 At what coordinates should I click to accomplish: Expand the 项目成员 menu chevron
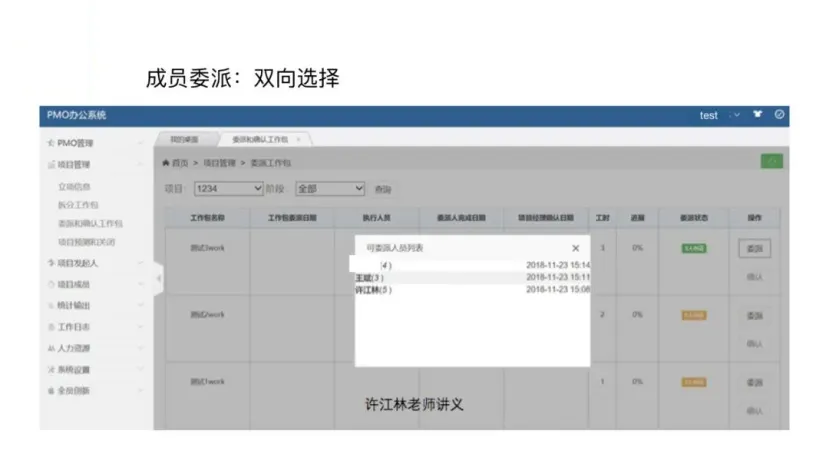140,284
